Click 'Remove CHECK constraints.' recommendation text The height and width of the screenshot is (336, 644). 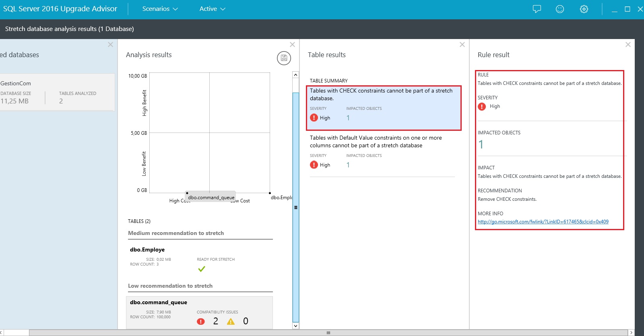pyautogui.click(x=507, y=199)
